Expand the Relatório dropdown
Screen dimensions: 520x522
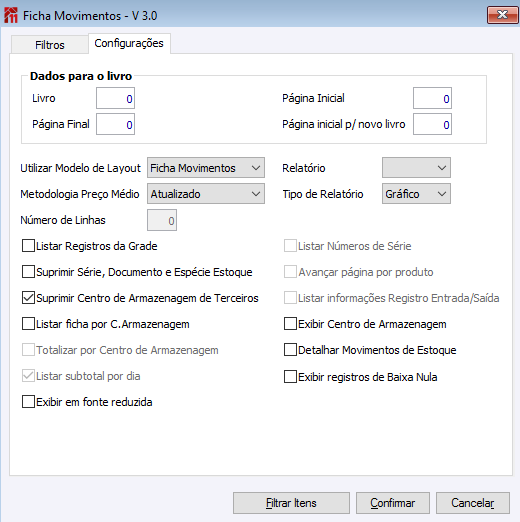pos(416,168)
